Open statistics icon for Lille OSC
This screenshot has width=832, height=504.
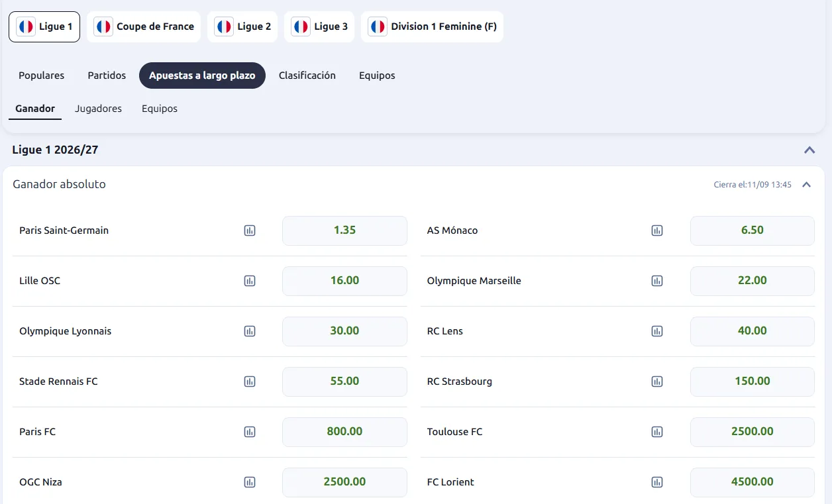pos(250,281)
